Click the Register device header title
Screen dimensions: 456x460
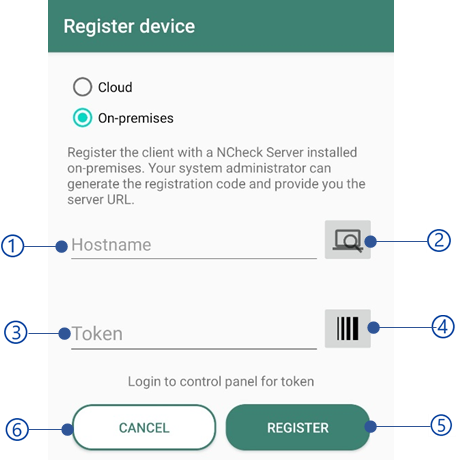(129, 26)
